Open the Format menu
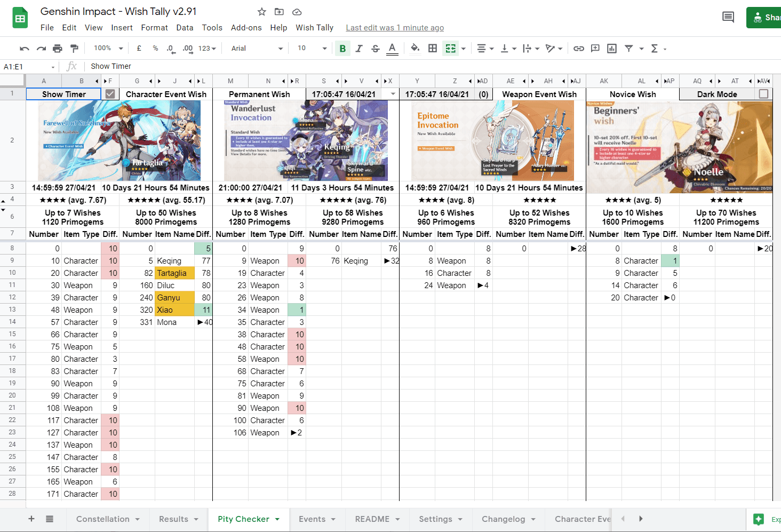The image size is (781, 532). (154, 28)
